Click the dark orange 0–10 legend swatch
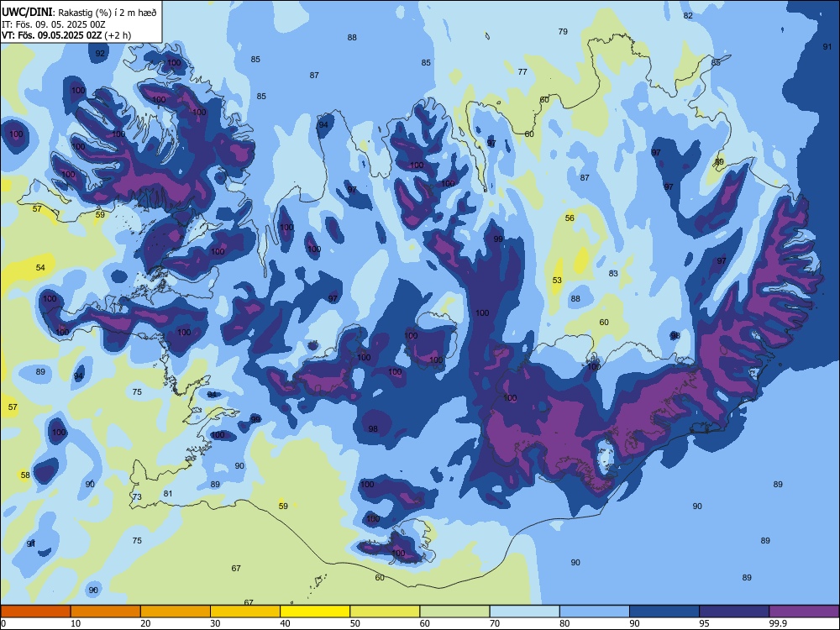The height and width of the screenshot is (630, 840). click(x=35, y=612)
